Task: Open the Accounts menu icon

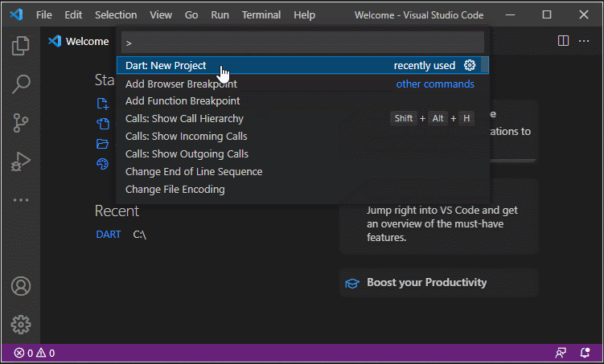Action: pyautogui.click(x=21, y=286)
